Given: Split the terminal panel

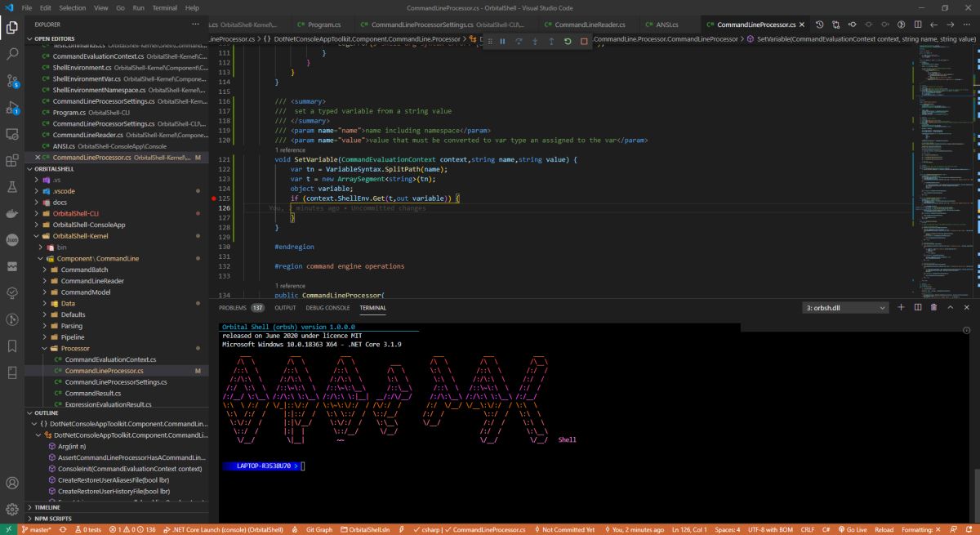Looking at the screenshot, I should coord(918,307).
